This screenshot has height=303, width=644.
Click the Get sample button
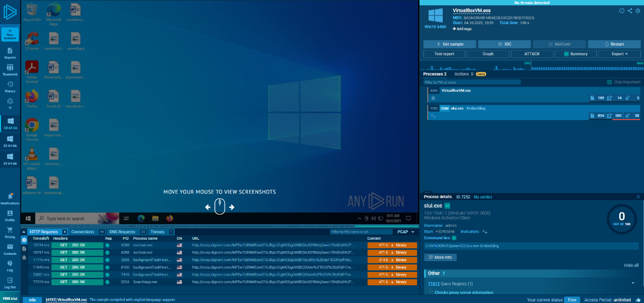(x=450, y=44)
